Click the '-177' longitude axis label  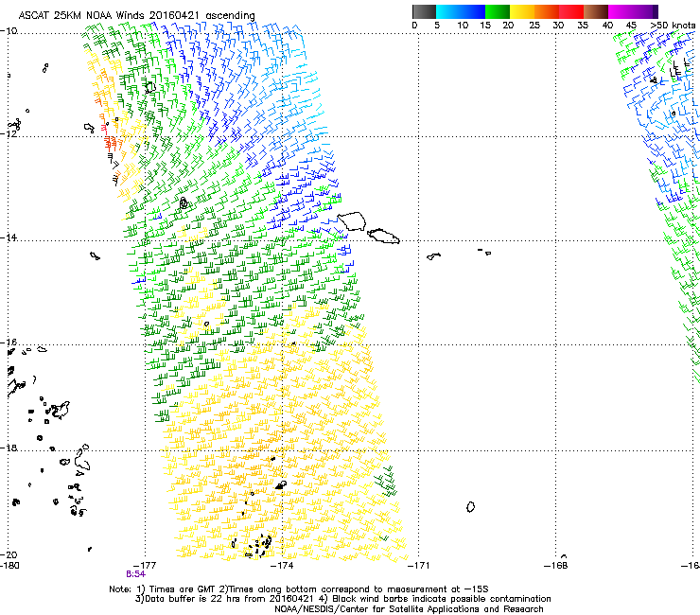pos(145,566)
